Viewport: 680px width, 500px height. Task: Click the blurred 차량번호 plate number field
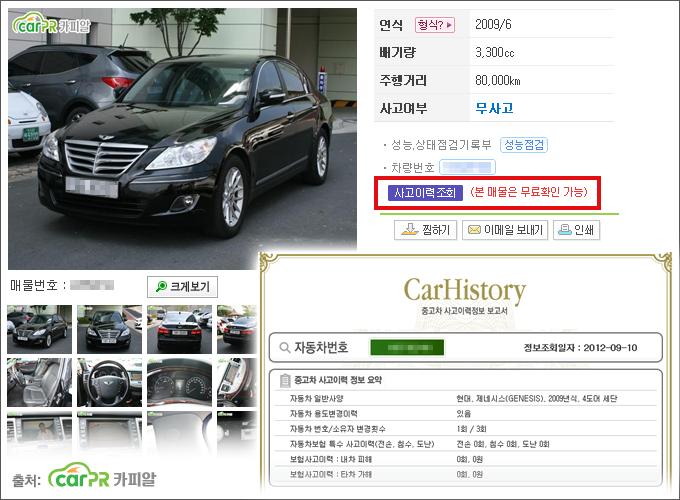[x=467, y=167]
